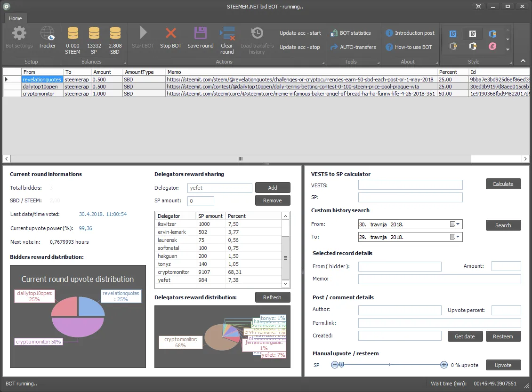
Task: Select the dailytop10open bid row
Action: [x=266, y=87]
